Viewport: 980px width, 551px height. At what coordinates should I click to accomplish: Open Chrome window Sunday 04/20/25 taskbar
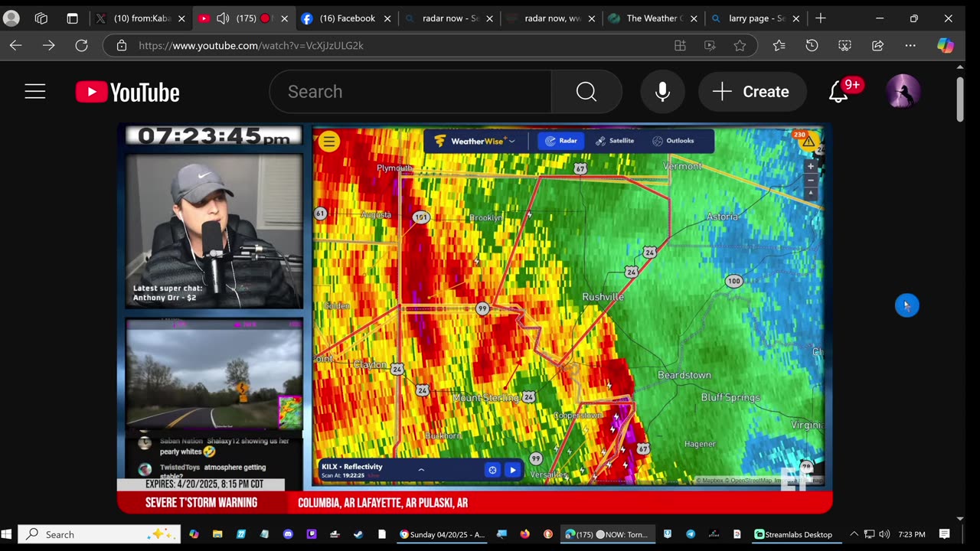[x=443, y=534]
